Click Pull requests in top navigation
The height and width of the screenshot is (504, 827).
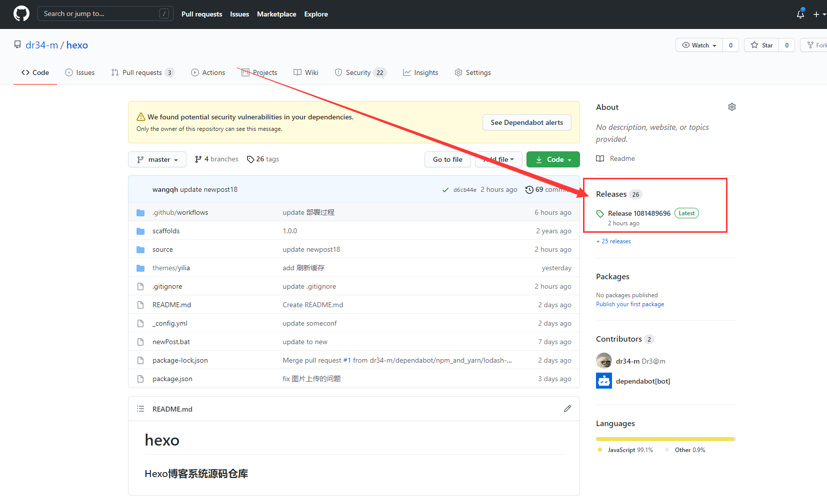[201, 14]
